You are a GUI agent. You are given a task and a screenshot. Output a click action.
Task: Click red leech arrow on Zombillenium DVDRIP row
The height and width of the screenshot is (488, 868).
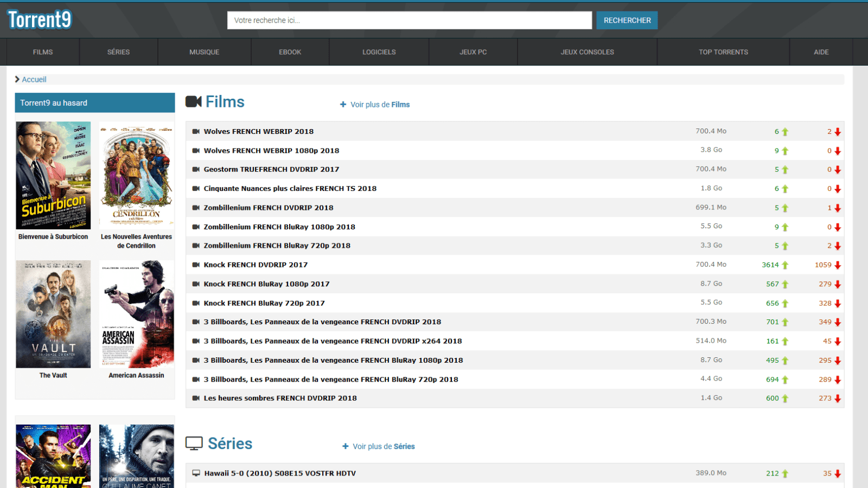click(x=838, y=208)
